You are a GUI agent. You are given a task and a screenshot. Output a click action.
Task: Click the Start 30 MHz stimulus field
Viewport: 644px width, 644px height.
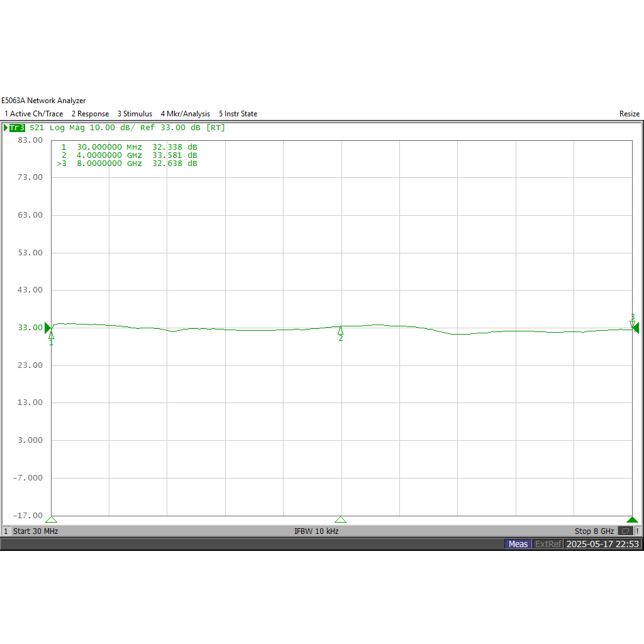click(x=36, y=531)
